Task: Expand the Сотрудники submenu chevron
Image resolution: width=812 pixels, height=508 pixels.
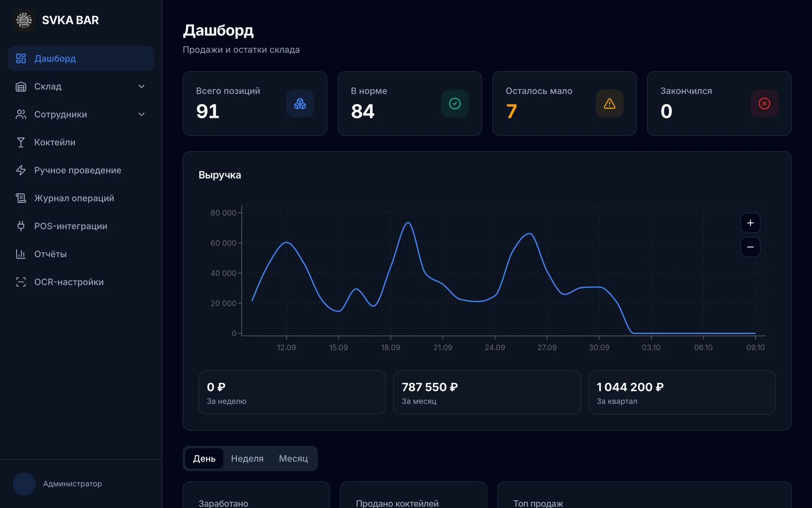Action: point(142,114)
